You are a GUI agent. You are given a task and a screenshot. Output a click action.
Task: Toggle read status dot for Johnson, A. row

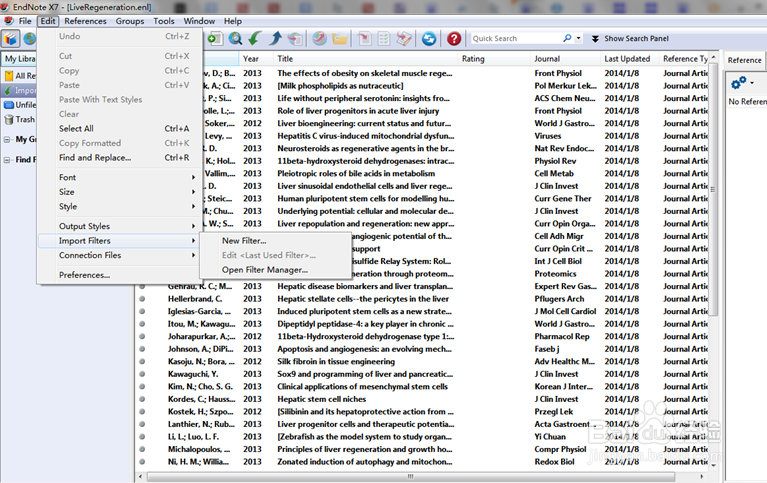[x=142, y=349]
